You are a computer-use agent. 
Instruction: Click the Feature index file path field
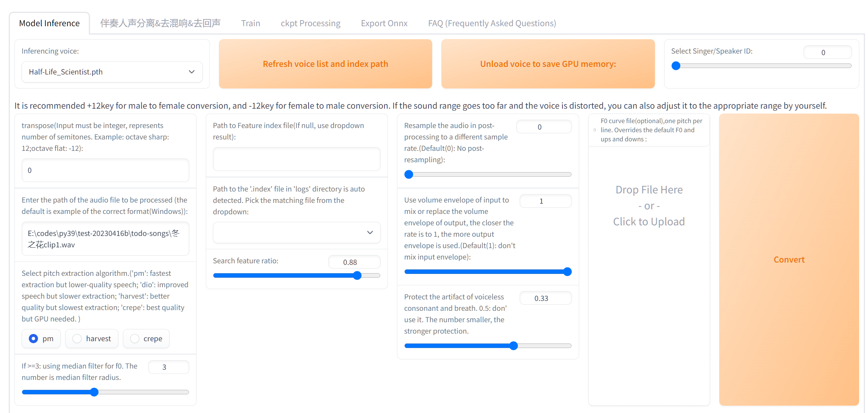(x=296, y=159)
